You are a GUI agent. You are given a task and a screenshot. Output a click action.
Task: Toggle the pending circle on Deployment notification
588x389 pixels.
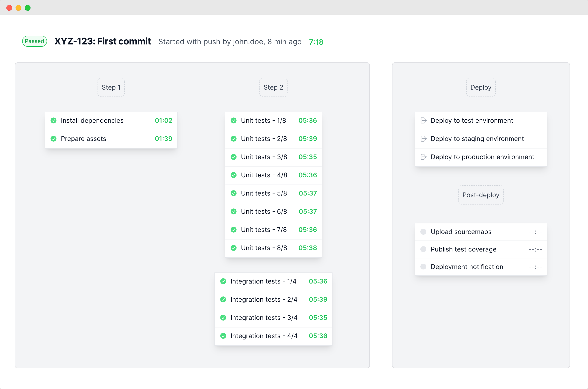point(423,266)
